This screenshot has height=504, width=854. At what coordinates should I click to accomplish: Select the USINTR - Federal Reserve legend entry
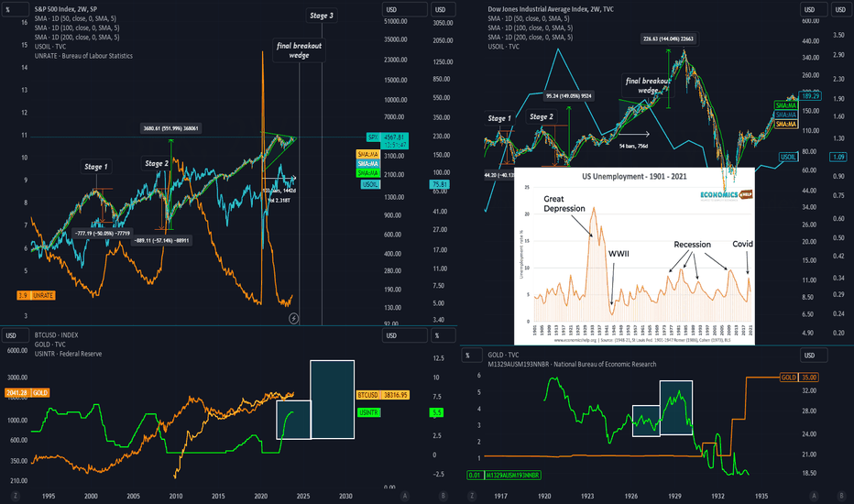coord(68,354)
